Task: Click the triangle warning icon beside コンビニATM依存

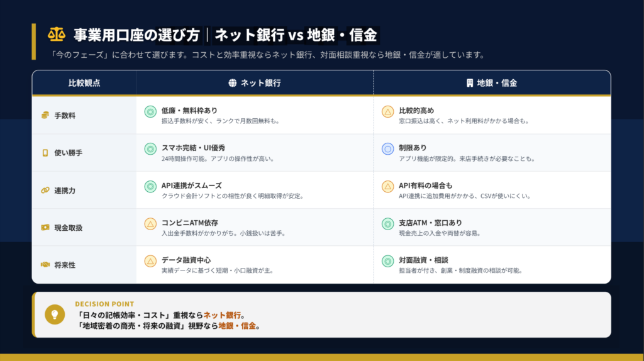Action: pos(150,223)
